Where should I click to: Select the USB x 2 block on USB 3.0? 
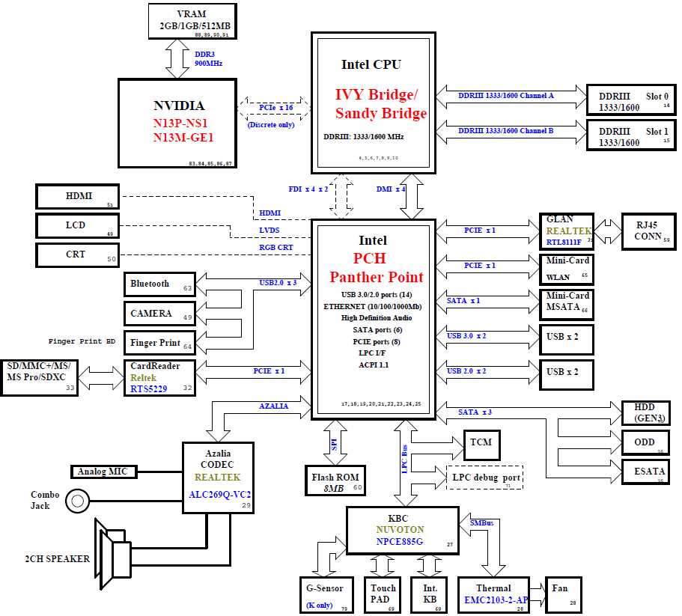click(566, 340)
